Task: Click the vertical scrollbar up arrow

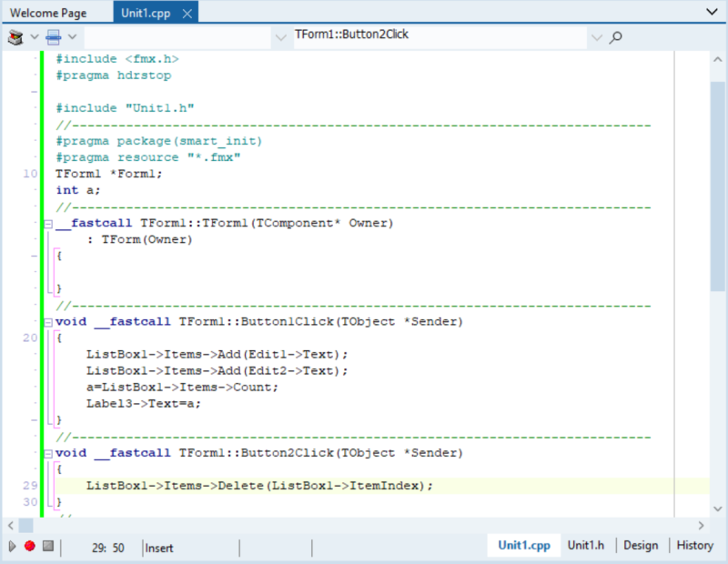Action: tap(717, 59)
